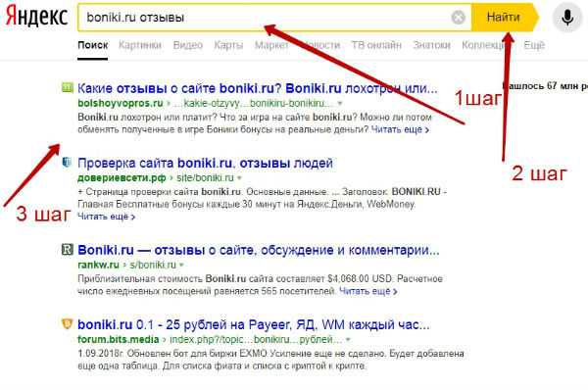Click 'Читать ещё' in rankw.ru snippet
This screenshot has width=588, height=390.
point(367,291)
